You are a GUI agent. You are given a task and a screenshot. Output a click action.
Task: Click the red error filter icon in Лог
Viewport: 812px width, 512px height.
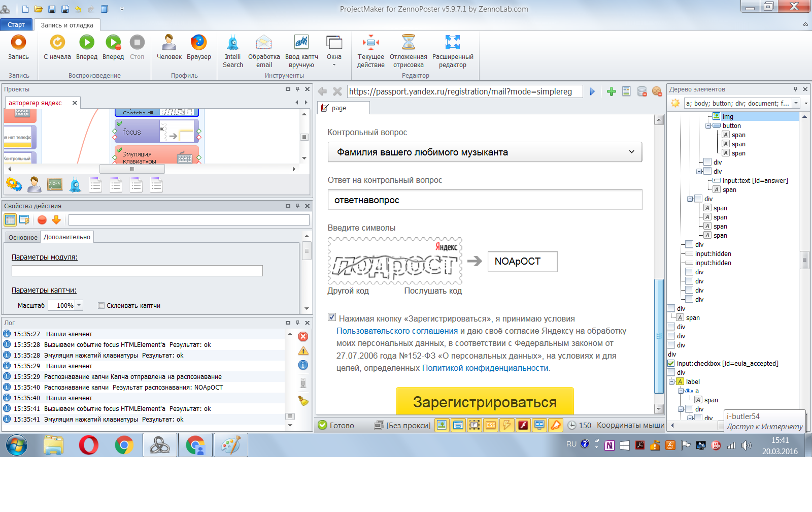[303, 336]
